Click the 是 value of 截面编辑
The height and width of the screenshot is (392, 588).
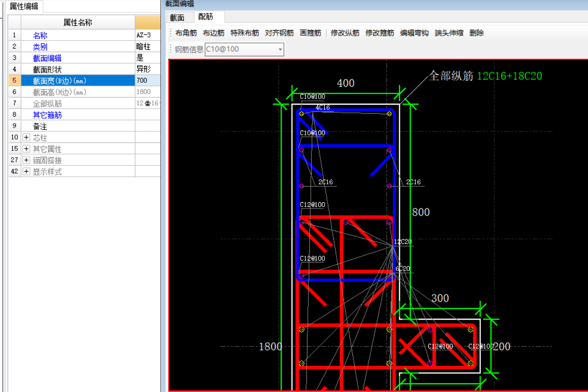[148, 58]
